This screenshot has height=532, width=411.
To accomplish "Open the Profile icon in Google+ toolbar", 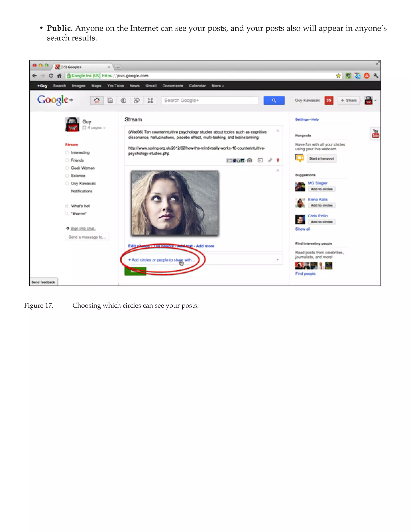I will coord(124,100).
